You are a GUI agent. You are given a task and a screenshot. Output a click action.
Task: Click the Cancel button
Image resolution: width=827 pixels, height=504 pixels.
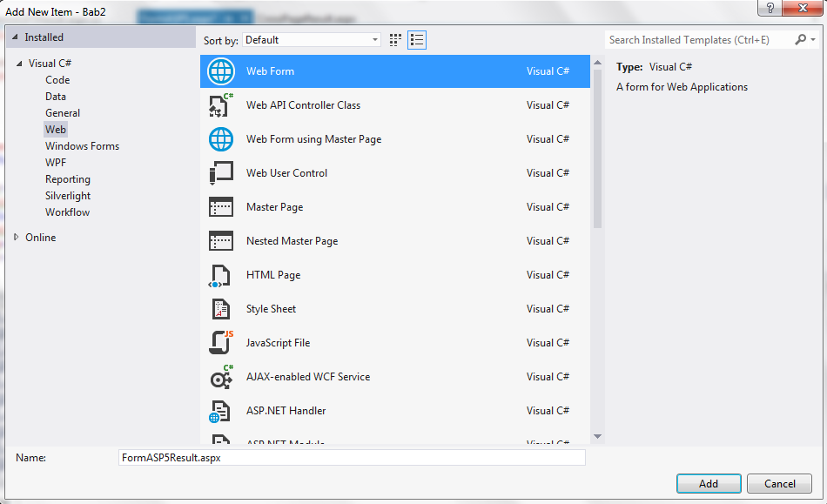(779, 483)
